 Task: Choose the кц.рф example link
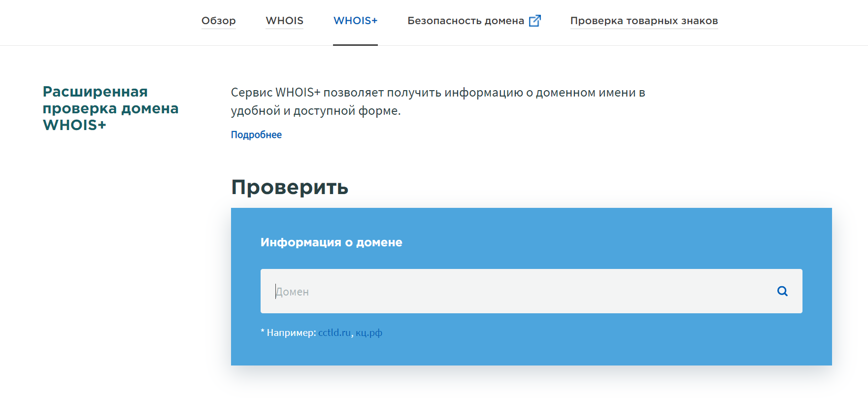[x=369, y=332]
